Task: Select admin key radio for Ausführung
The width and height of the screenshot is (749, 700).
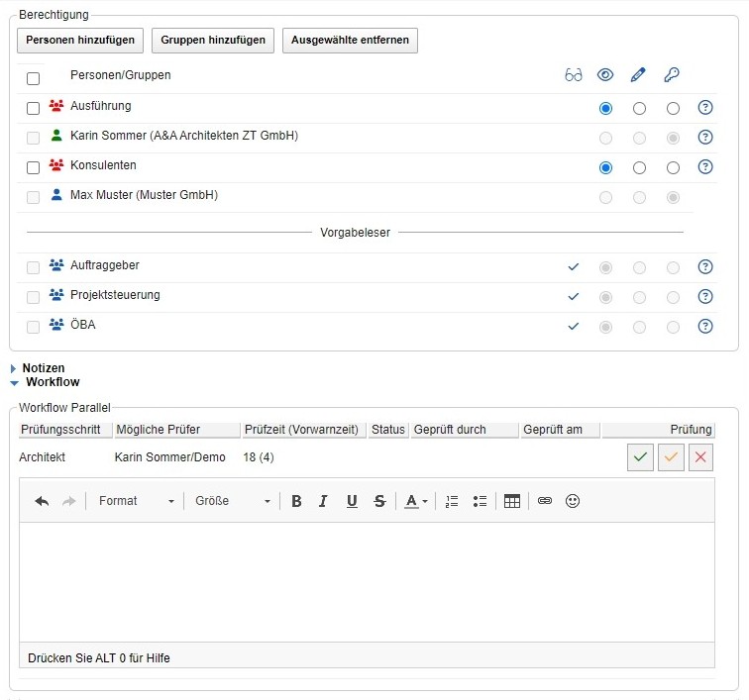Action: (x=673, y=108)
